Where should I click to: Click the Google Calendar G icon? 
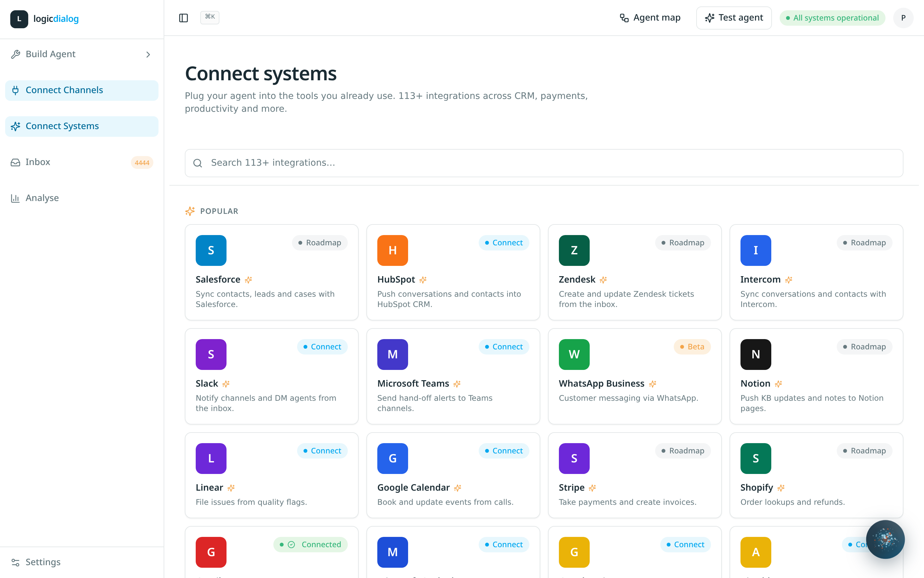click(392, 458)
